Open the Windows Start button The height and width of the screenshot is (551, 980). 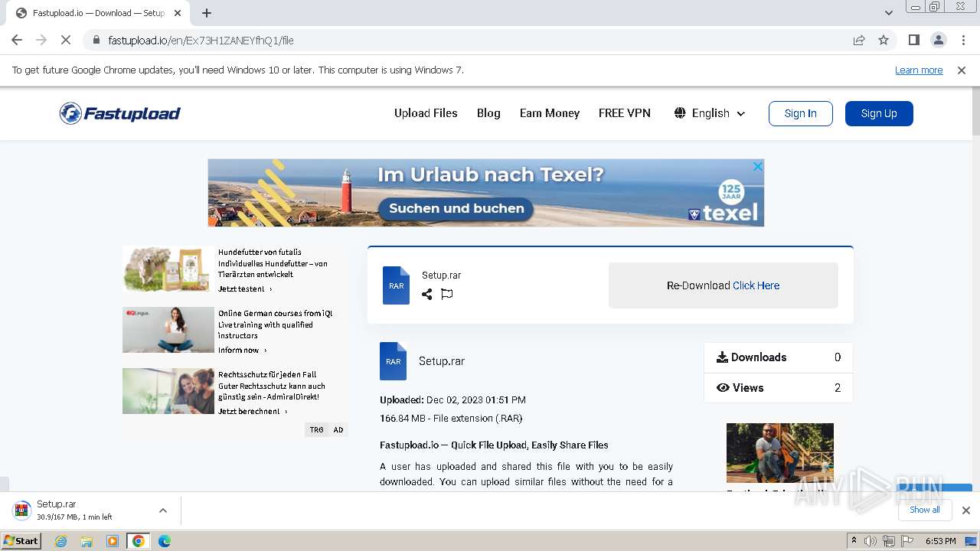pos(21,540)
